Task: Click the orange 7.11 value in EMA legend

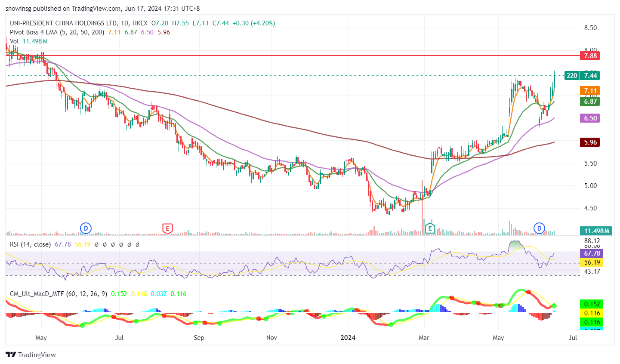Action: (x=114, y=32)
